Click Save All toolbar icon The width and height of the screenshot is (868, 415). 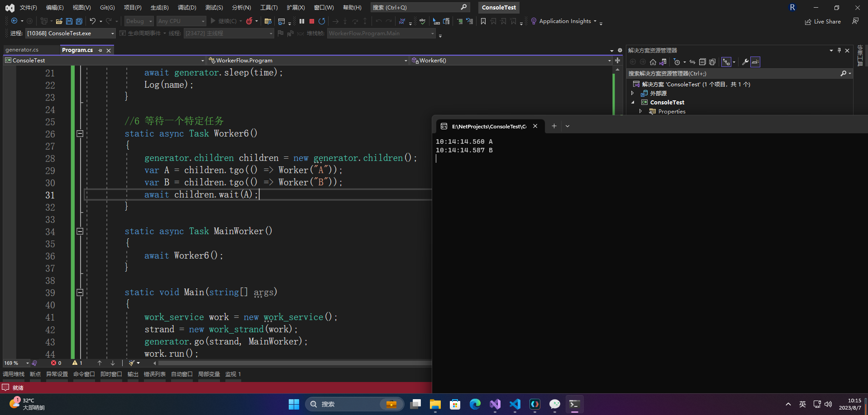point(79,21)
